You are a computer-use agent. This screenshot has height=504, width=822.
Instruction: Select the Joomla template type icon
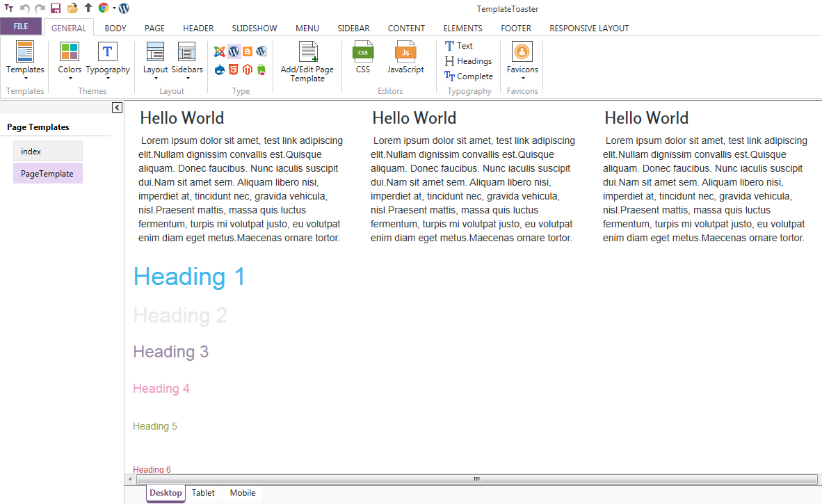tap(220, 51)
